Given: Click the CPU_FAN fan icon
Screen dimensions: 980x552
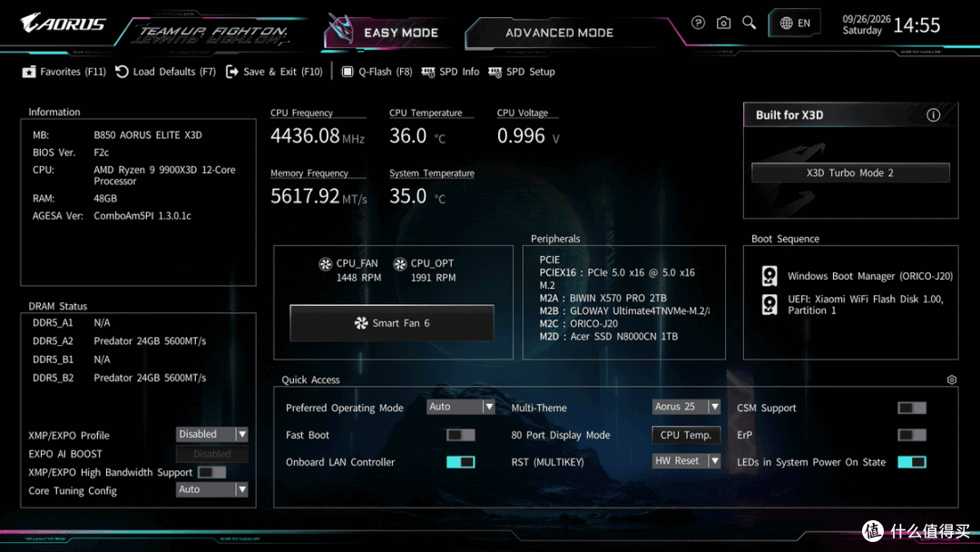Looking at the screenshot, I should (325, 264).
